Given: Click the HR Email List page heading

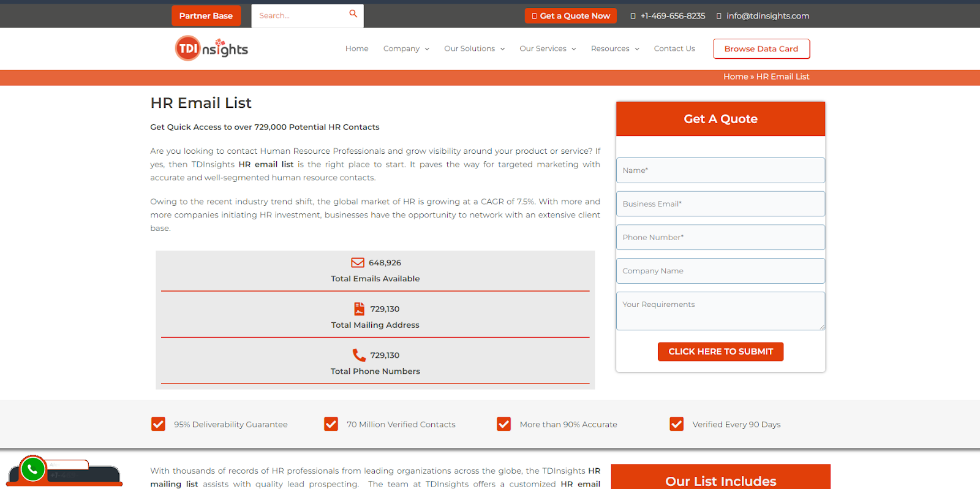Looking at the screenshot, I should pos(201,103).
